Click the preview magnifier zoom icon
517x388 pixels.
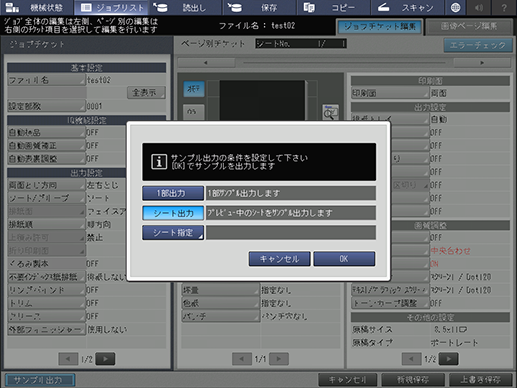tap(331, 113)
